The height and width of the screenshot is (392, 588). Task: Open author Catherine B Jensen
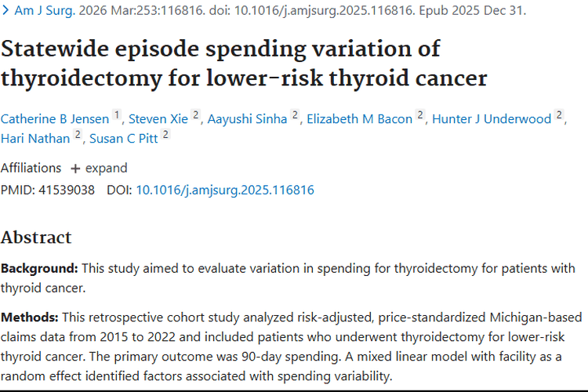tap(55, 118)
